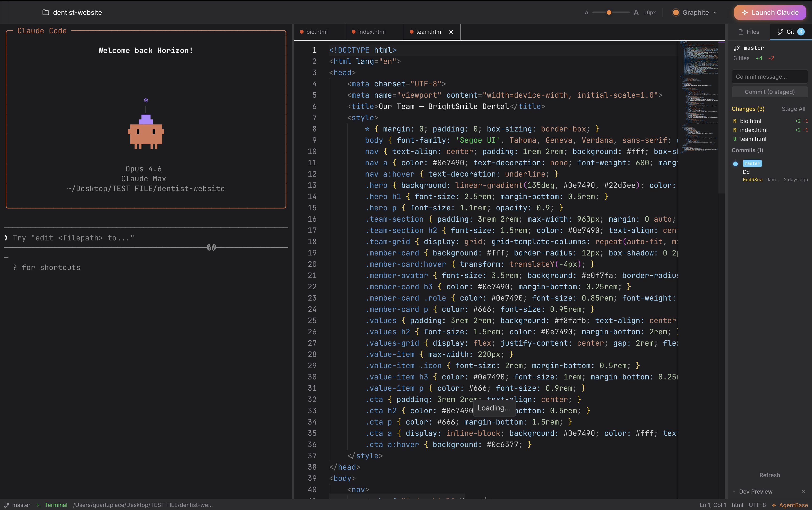Viewport: 812px width, 510px height.
Task: Click the unsaved-changes dot on bio.html tab
Action: 301,32
